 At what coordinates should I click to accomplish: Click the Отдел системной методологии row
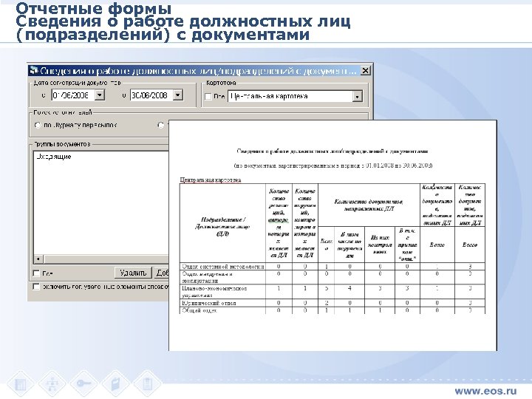click(332, 267)
